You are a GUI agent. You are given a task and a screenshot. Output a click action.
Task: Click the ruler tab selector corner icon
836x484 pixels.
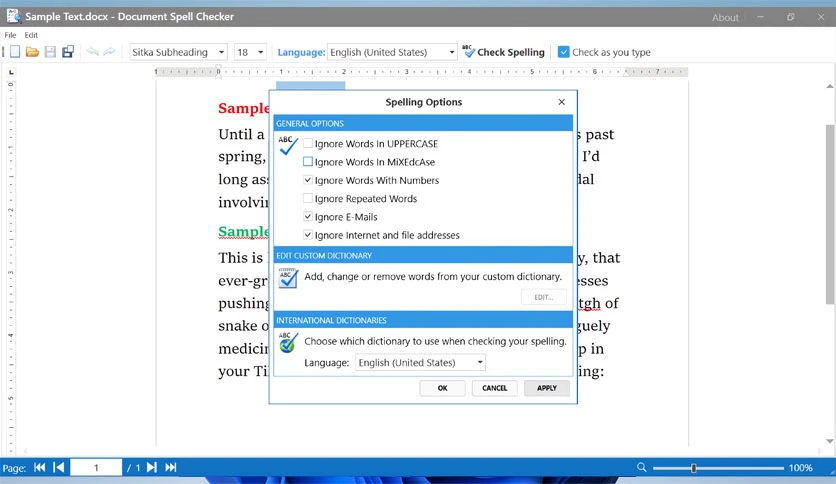click(x=12, y=72)
